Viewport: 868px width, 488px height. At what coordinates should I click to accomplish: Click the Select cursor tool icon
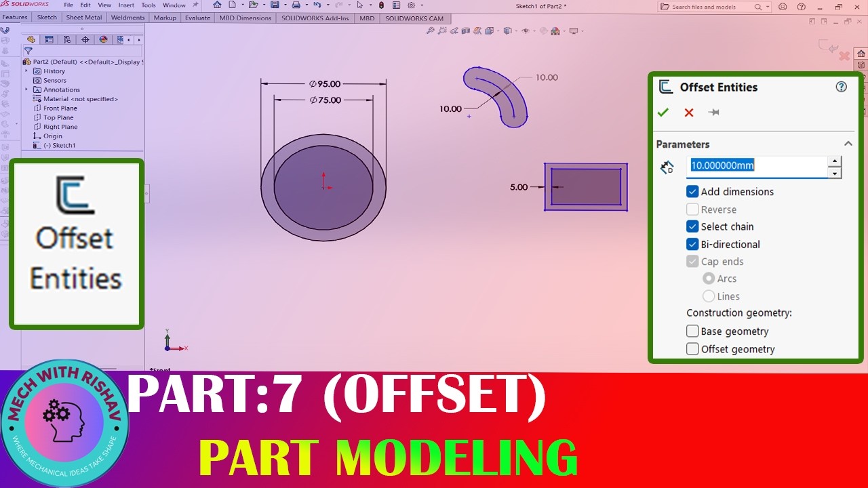(x=359, y=5)
